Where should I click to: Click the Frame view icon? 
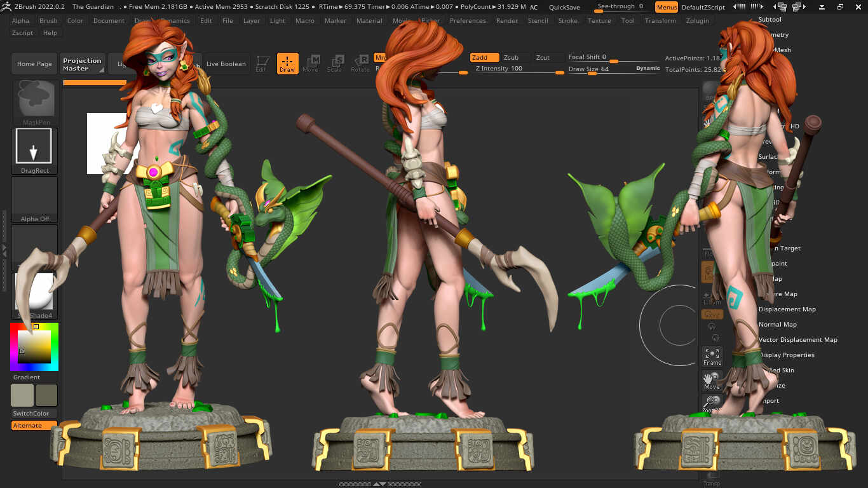712,356
